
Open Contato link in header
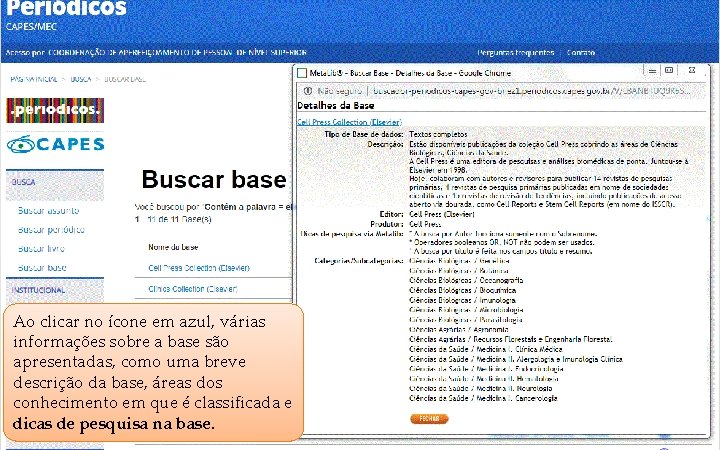581,53
